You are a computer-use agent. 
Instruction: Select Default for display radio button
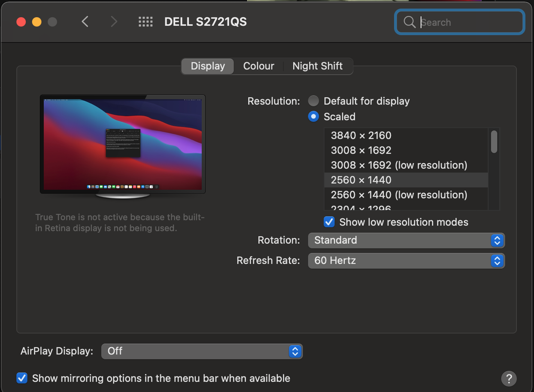click(314, 101)
